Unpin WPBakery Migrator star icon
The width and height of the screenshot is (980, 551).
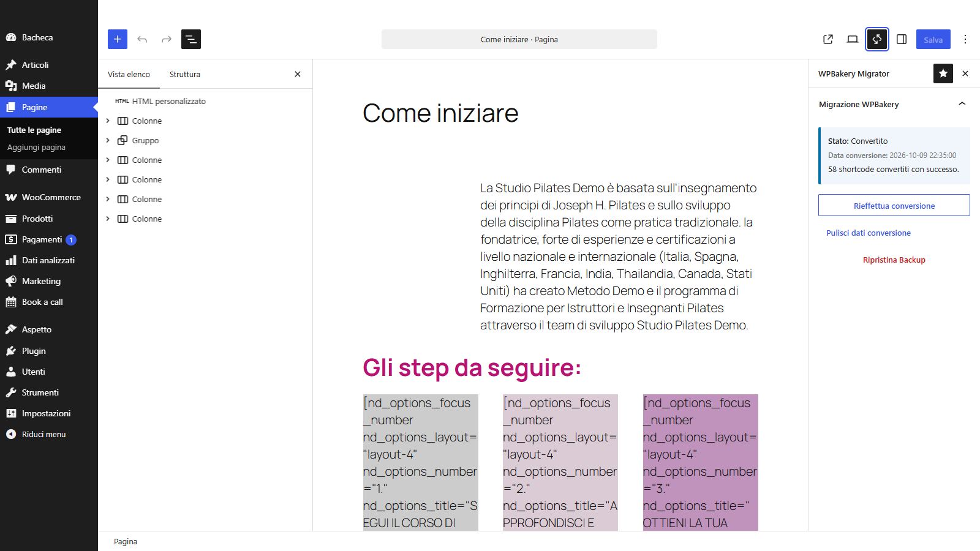943,73
